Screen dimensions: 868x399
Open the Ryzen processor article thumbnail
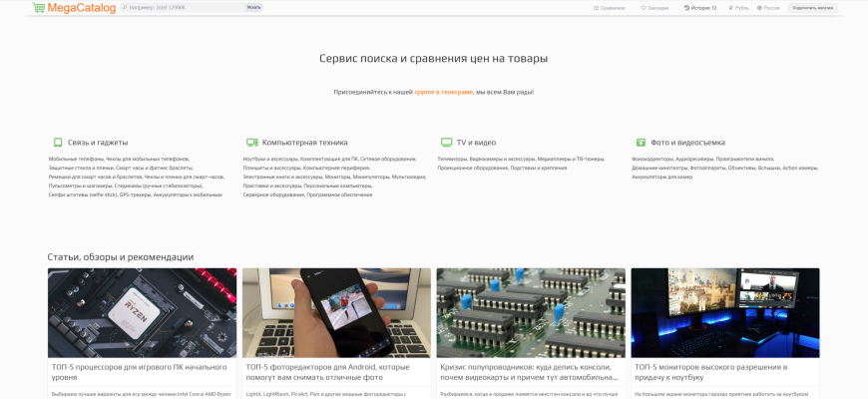pyautogui.click(x=142, y=312)
